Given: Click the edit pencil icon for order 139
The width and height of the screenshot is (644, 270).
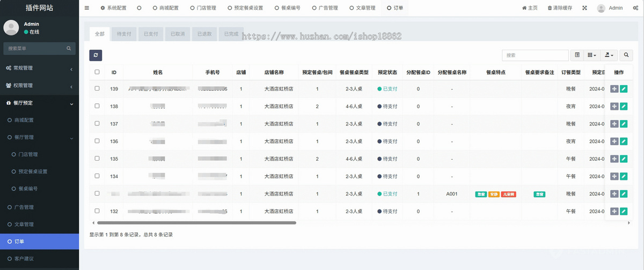Looking at the screenshot, I should [x=624, y=89].
